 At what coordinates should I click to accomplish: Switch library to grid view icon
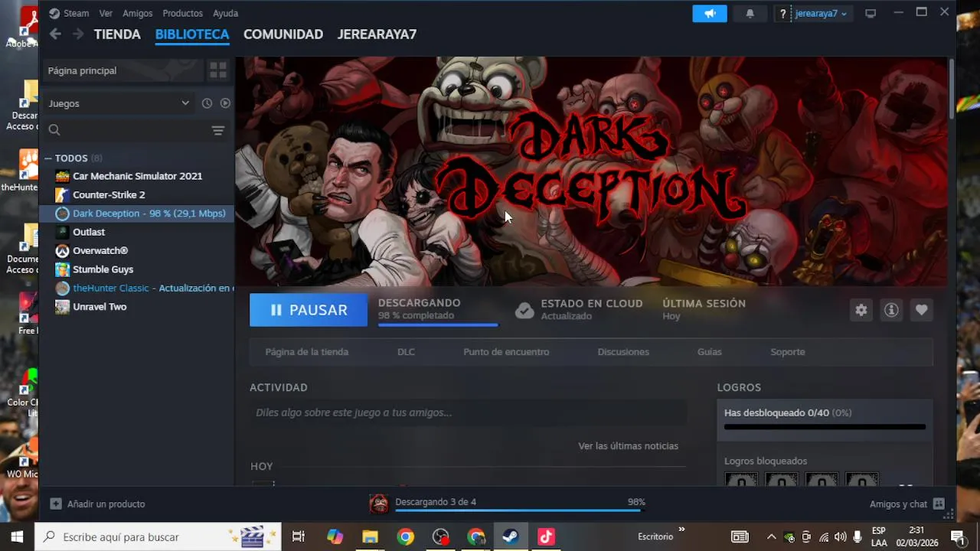(218, 70)
